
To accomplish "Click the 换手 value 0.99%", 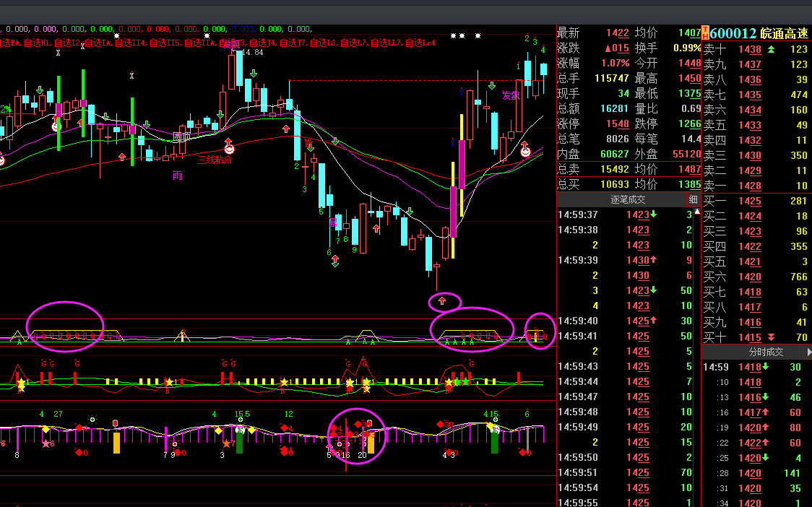I will coord(687,48).
